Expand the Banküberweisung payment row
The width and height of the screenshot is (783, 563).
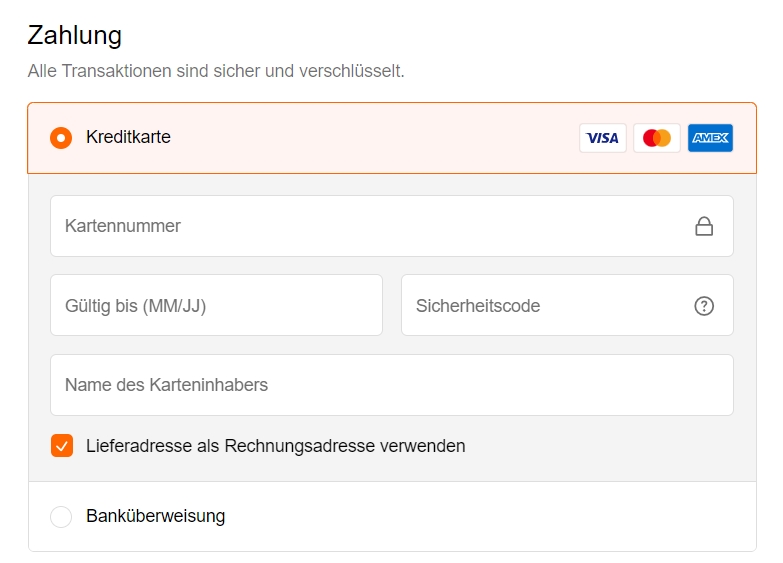[x=392, y=517]
